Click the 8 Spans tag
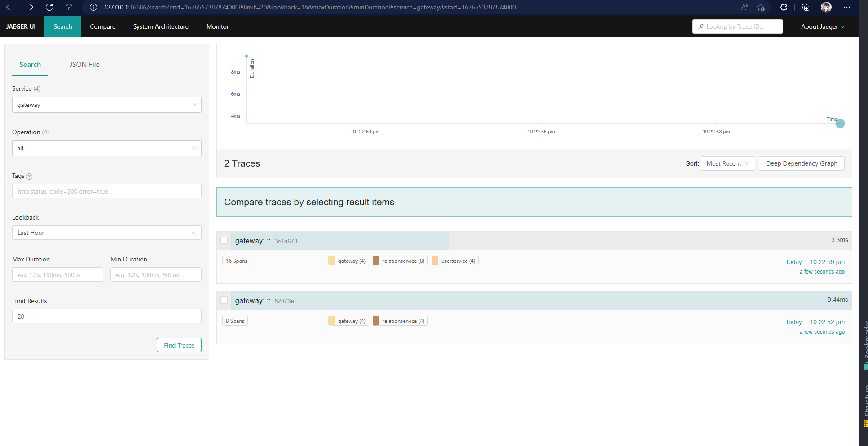This screenshot has width=868, height=446. 235,321
